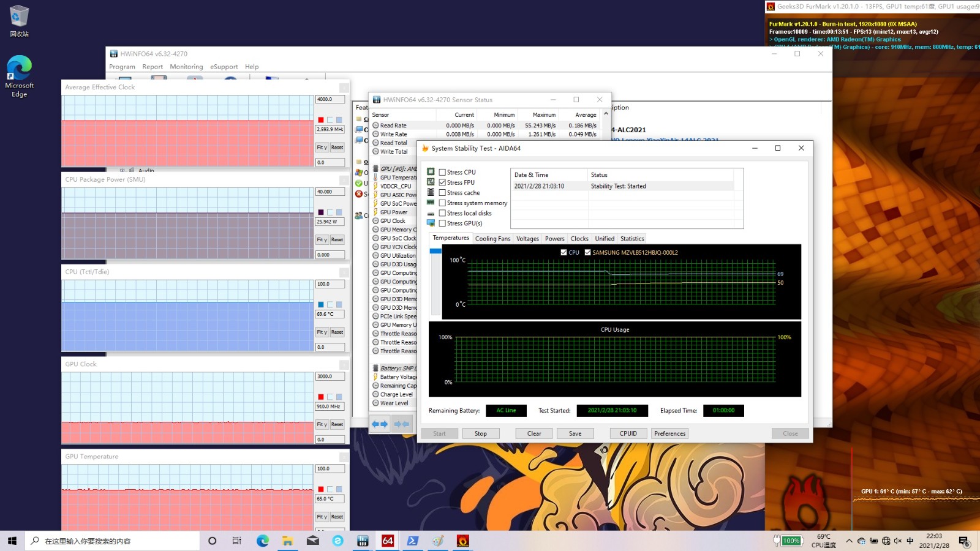Enable the Stress CPU checkbox
The image size is (980, 551).
(442, 173)
